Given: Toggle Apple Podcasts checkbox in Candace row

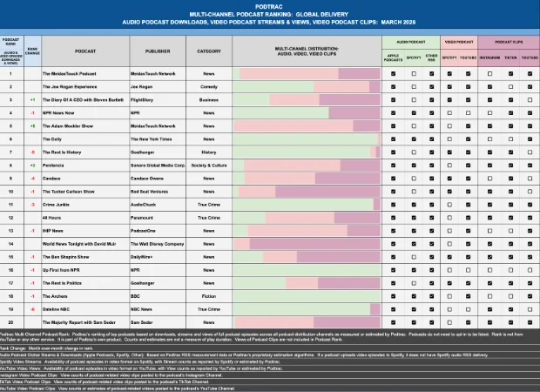Looking at the screenshot, I should (393, 179).
